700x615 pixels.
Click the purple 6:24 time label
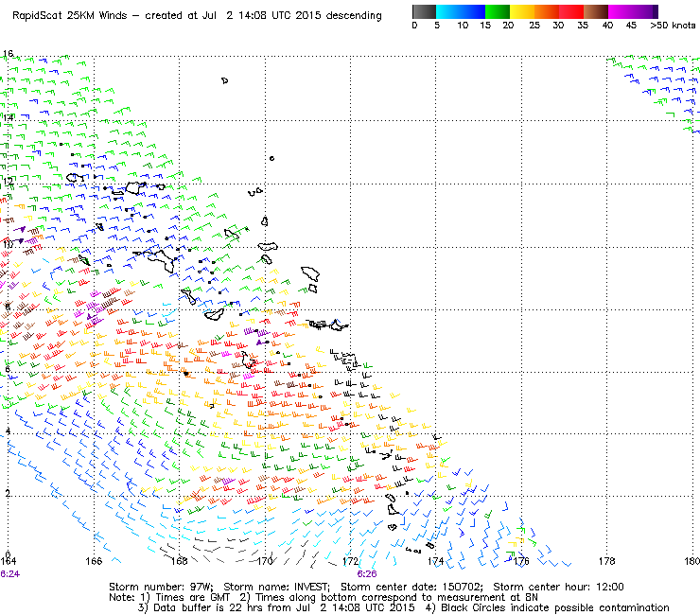[x=9, y=574]
